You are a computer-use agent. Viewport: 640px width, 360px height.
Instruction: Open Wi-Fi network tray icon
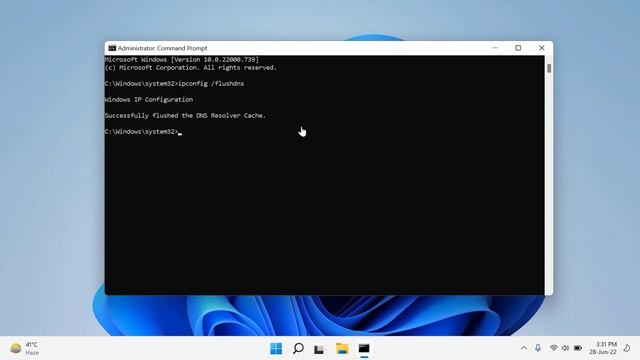pyautogui.click(x=553, y=348)
